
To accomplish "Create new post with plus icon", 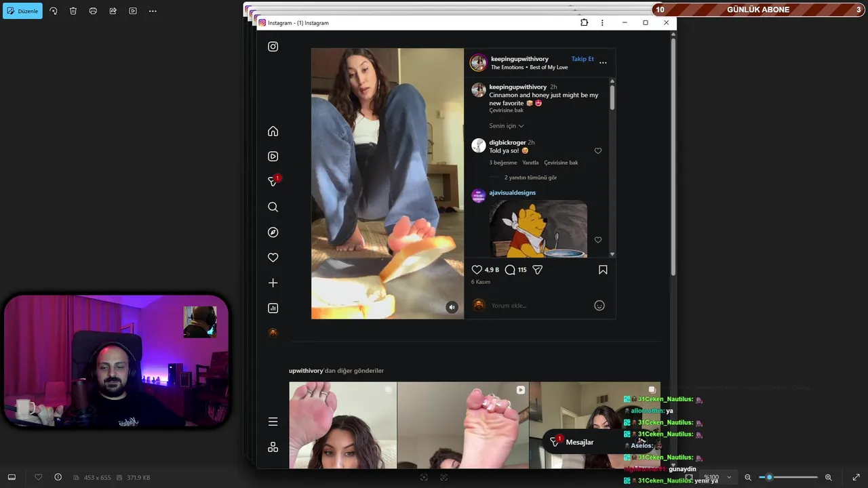I will point(273,283).
